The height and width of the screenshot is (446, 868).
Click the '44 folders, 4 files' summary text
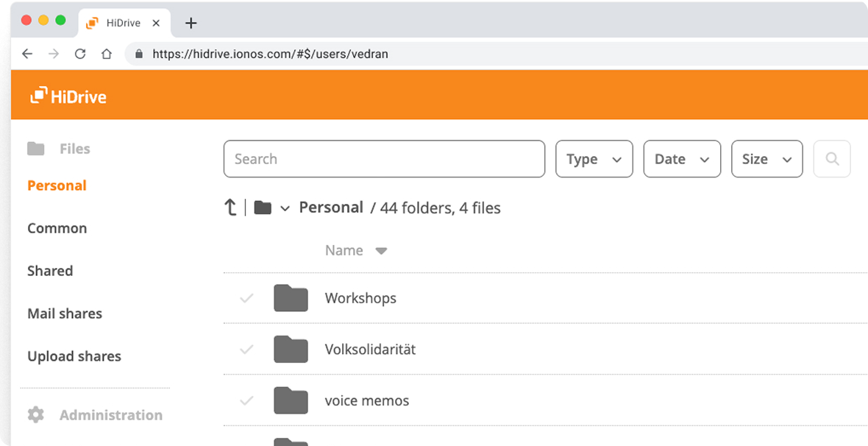pyautogui.click(x=440, y=208)
